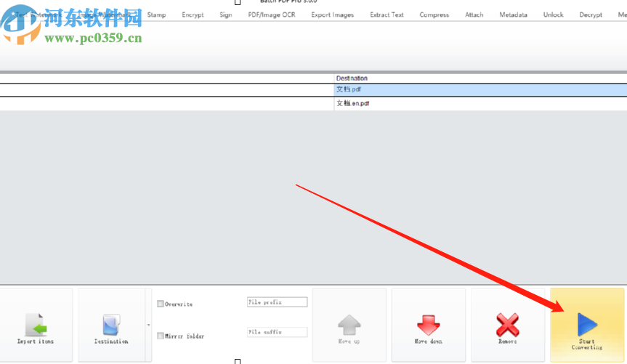Click the File suffix input field
This screenshot has height=364, width=627.
pyautogui.click(x=277, y=332)
